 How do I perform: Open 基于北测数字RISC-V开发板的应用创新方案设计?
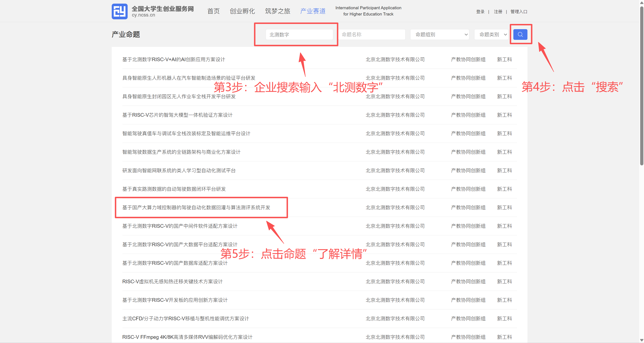point(175,300)
